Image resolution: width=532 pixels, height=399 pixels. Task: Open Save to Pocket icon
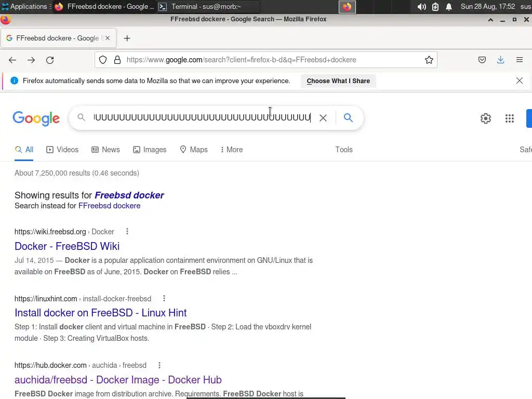482,60
